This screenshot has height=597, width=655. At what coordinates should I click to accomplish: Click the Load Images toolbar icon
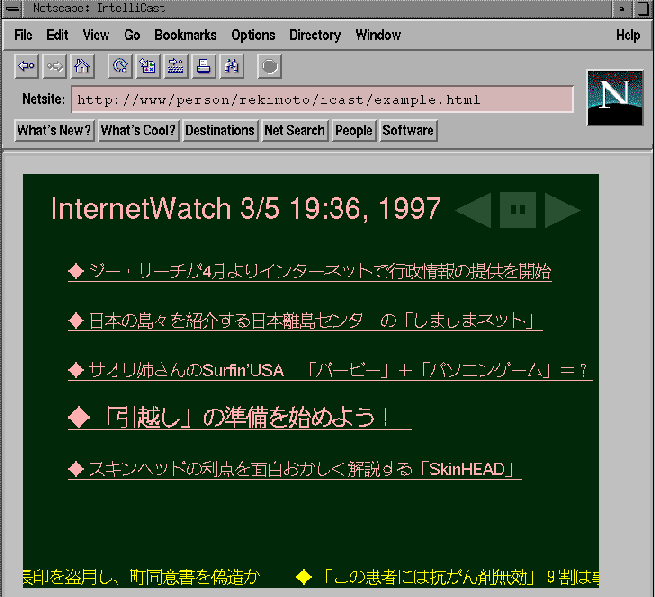pyautogui.click(x=147, y=66)
